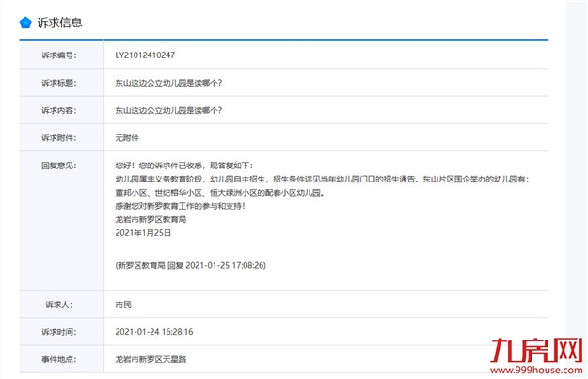This screenshot has width=588, height=379.
Task: Click the 龙岩市新罗区教育局 signature line
Action: click(151, 219)
